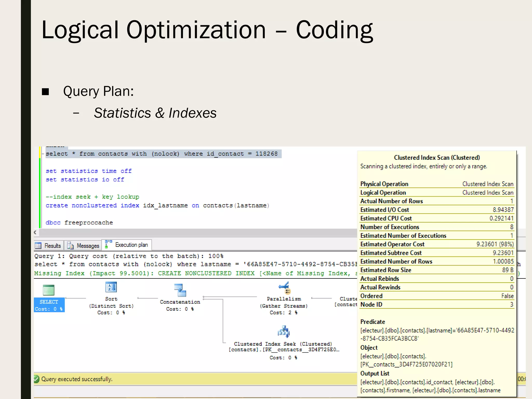Click the Concatenation operator icon
This screenshot has height=399, width=532.
pos(180,290)
